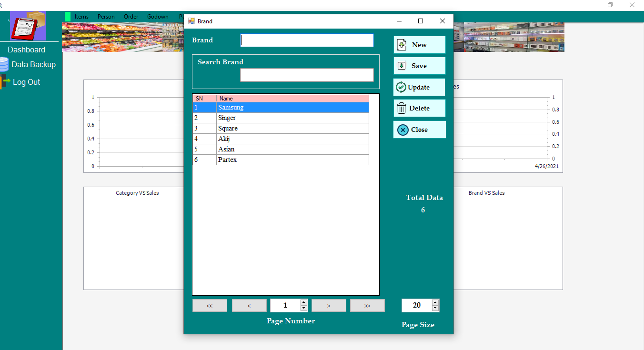This screenshot has height=350, width=644.
Task: Click the page number value field
Action: coord(285,306)
